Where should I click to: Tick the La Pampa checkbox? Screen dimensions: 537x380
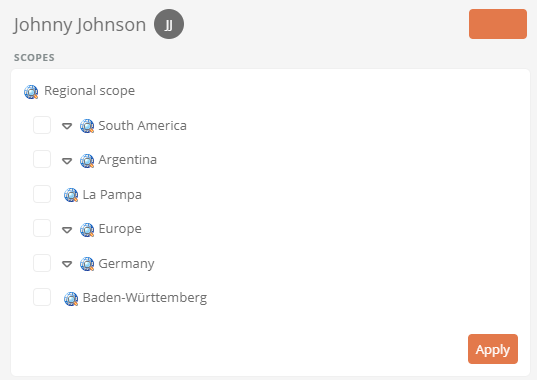(42, 194)
